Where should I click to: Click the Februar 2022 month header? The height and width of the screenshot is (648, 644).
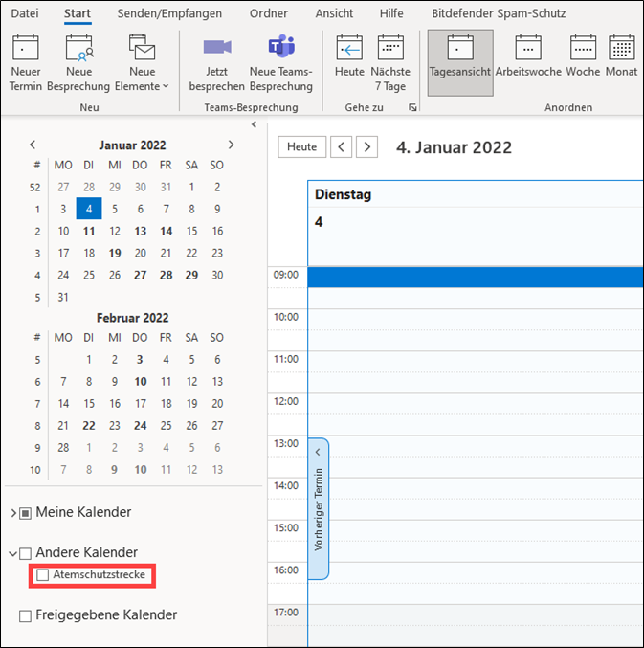tap(133, 318)
